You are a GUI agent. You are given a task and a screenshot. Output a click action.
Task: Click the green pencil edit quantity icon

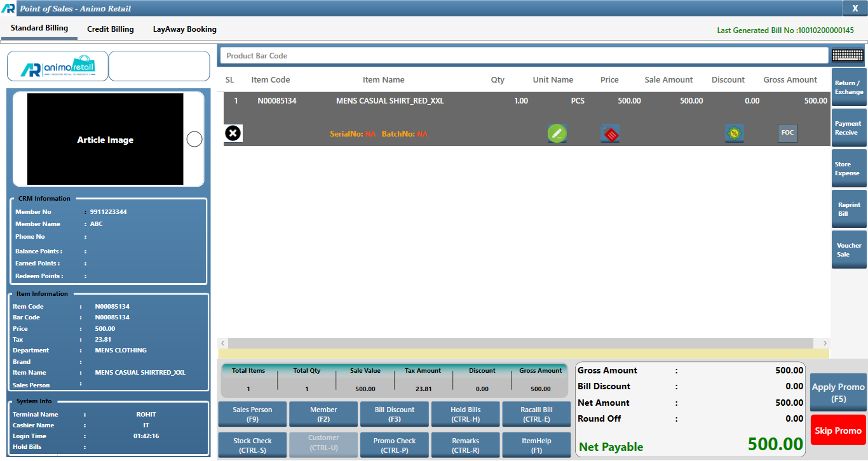click(x=557, y=133)
